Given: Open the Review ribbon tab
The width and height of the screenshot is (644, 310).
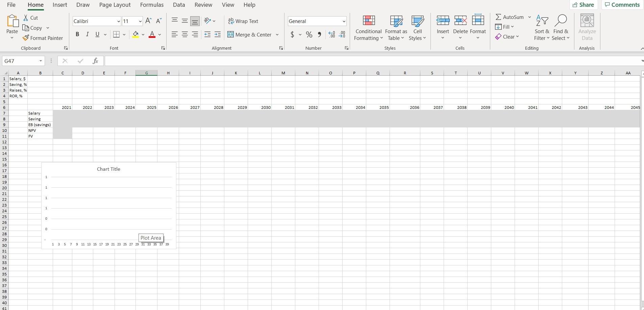Looking at the screenshot, I should (x=203, y=5).
